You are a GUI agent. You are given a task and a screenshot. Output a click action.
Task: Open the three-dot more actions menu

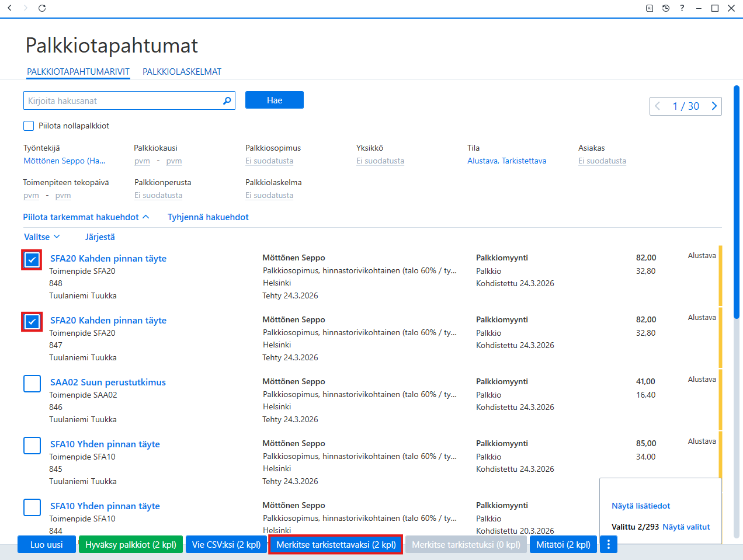pos(609,544)
